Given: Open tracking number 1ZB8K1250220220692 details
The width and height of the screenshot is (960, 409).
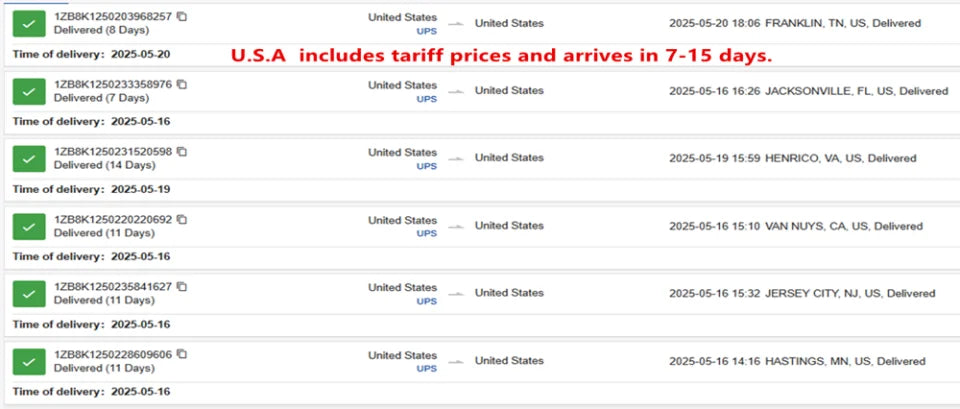Looking at the screenshot, I should coord(113,219).
